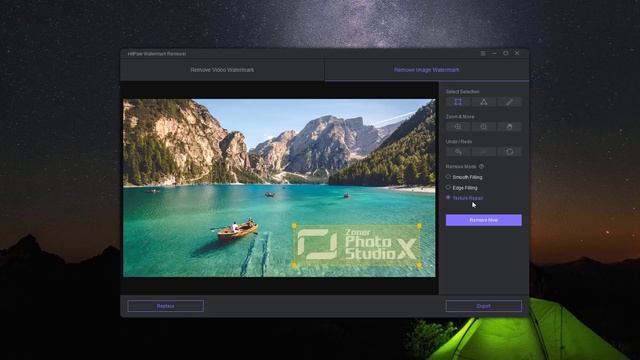Click the bottom-right selection handle
This screenshot has width=640, height=360.
click(x=419, y=265)
